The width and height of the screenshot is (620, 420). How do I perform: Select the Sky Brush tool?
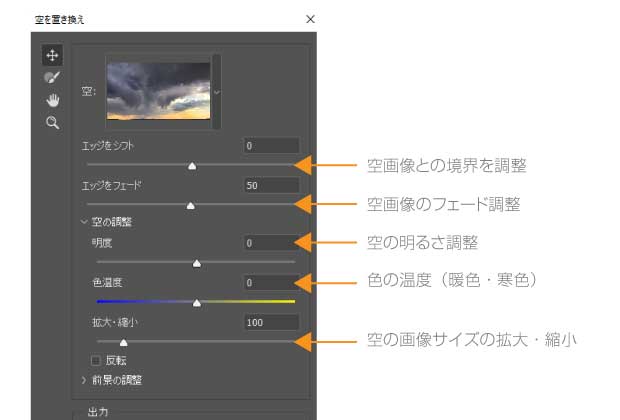pos(52,78)
